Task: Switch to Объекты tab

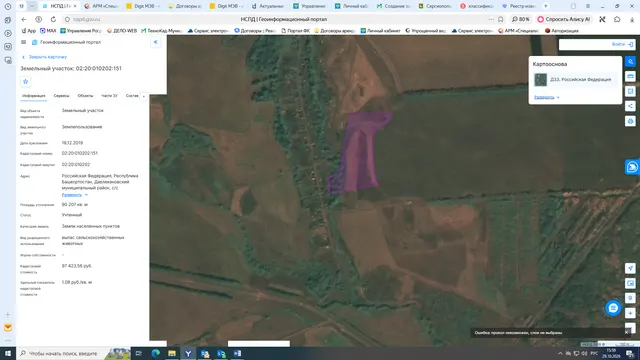Action: pyautogui.click(x=85, y=96)
